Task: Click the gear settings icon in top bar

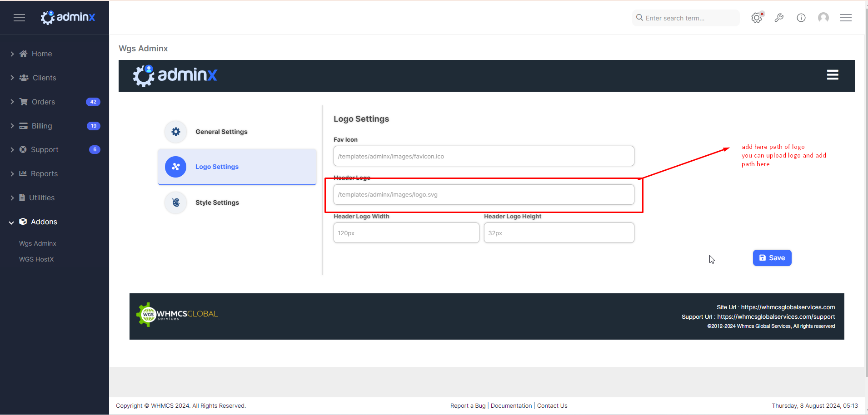Action: tap(756, 18)
